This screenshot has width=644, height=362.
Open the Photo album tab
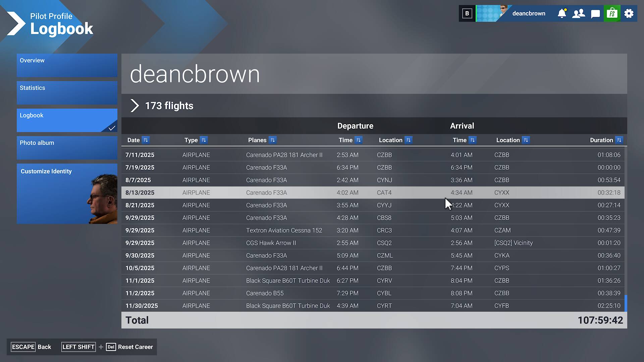pyautogui.click(x=67, y=147)
